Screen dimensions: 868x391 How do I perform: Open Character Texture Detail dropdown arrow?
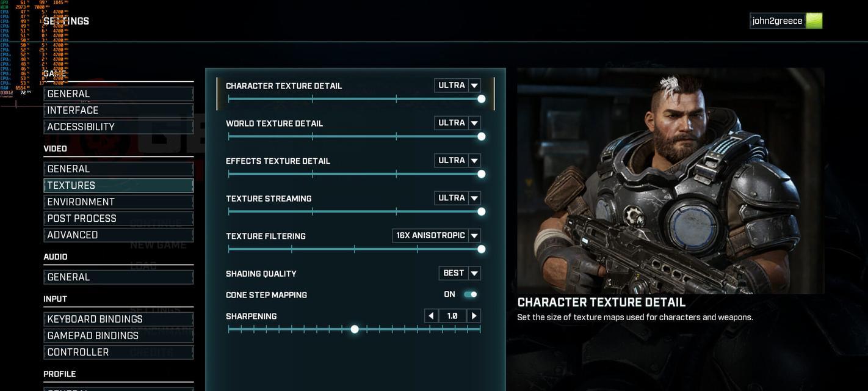(x=474, y=86)
